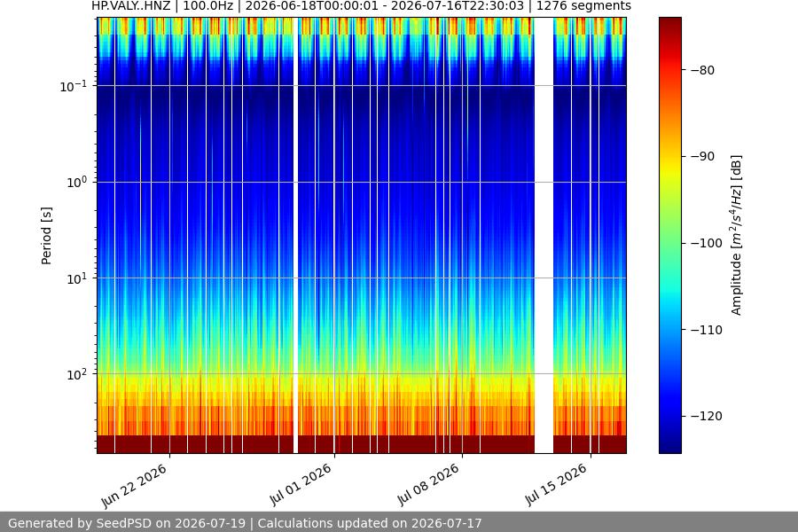This screenshot has height=532, width=798.
Task: Click the −100 colorbar tick label
Action: pos(706,243)
